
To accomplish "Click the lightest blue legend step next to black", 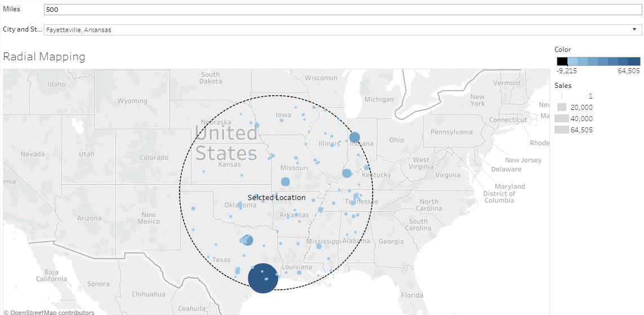I will pos(573,61).
